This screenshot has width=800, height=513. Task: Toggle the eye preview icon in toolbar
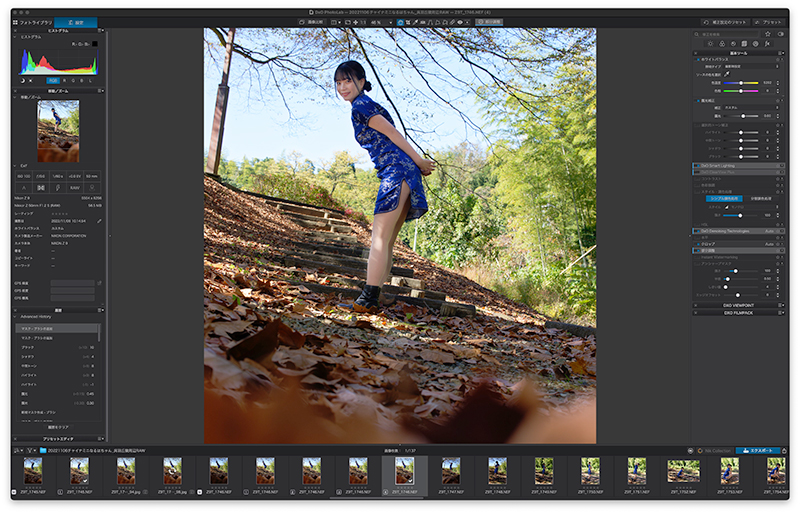460,22
